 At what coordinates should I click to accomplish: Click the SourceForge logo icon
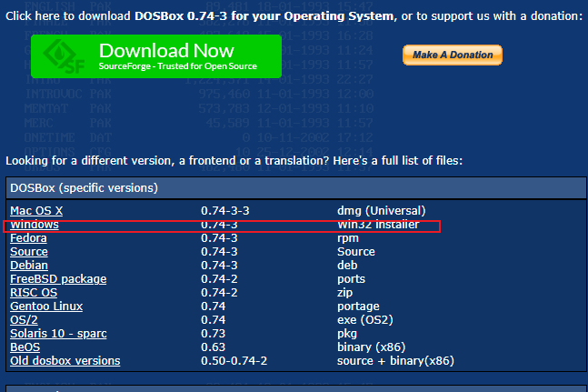(x=64, y=56)
